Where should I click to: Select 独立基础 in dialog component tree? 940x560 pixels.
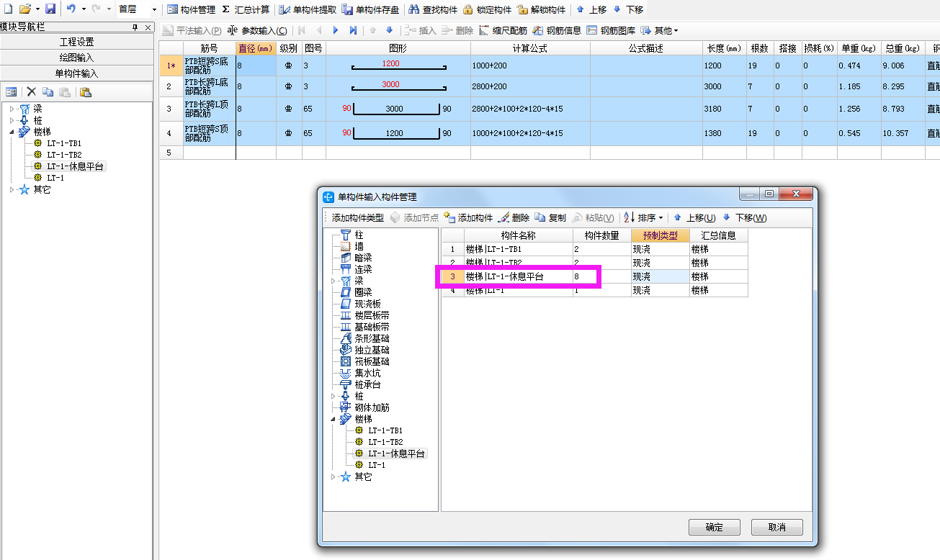pyautogui.click(x=372, y=350)
